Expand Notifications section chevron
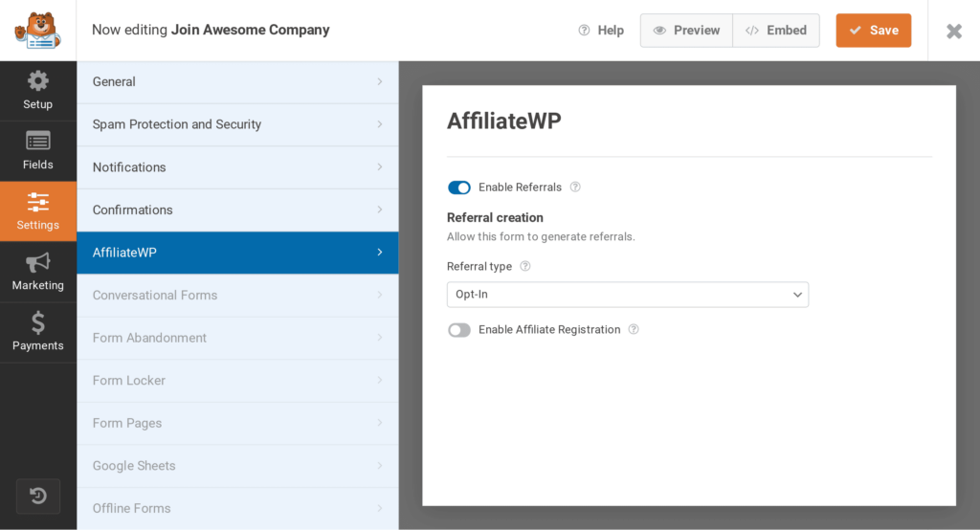This screenshot has width=980, height=530. (380, 166)
